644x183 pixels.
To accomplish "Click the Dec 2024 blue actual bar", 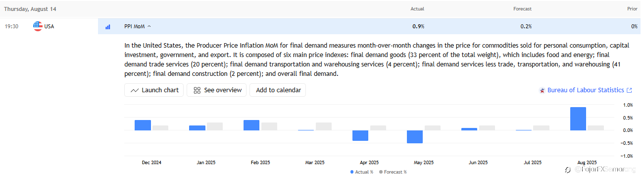I will [143, 125].
